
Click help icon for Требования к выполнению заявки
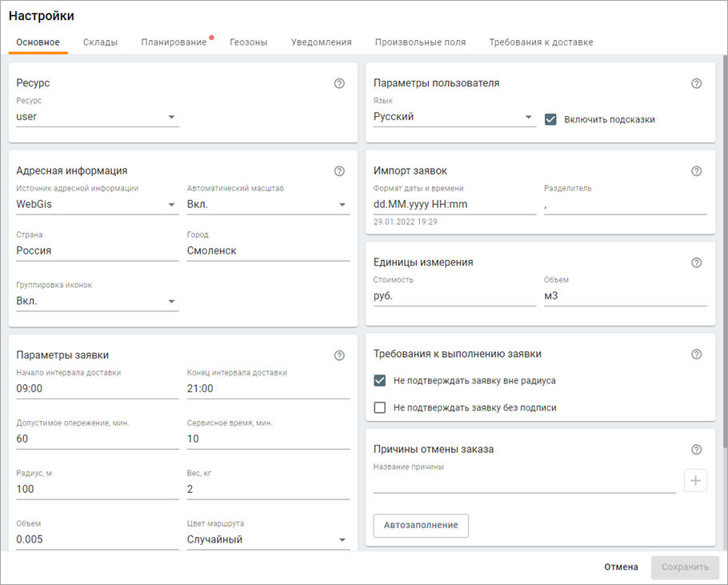coord(696,354)
